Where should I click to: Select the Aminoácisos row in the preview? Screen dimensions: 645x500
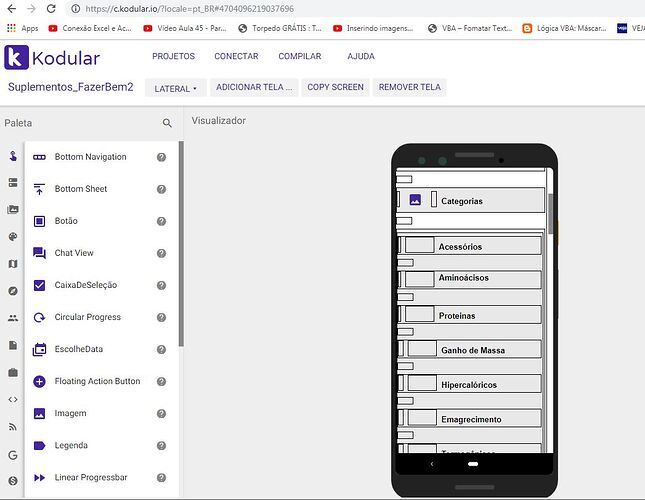(x=469, y=279)
